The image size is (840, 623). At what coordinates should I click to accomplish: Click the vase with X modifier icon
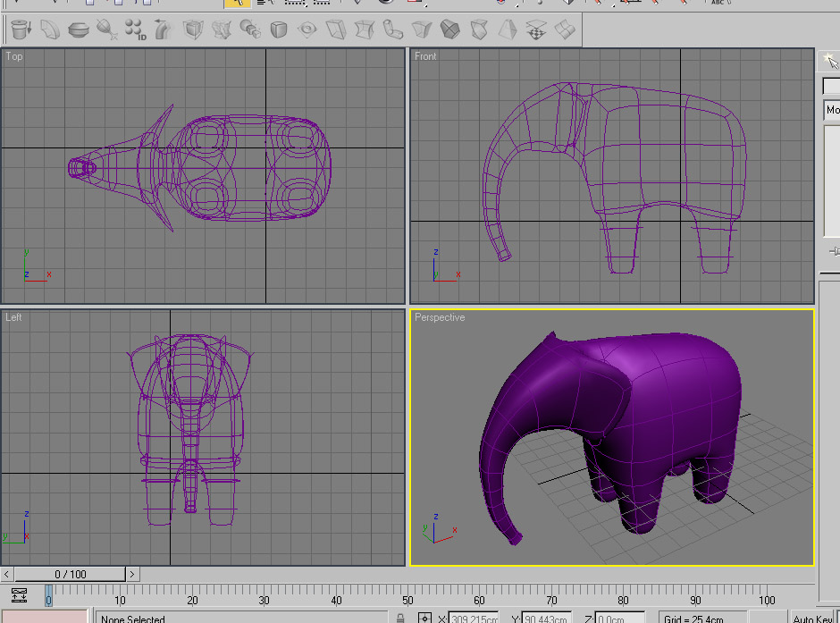tap(106, 29)
